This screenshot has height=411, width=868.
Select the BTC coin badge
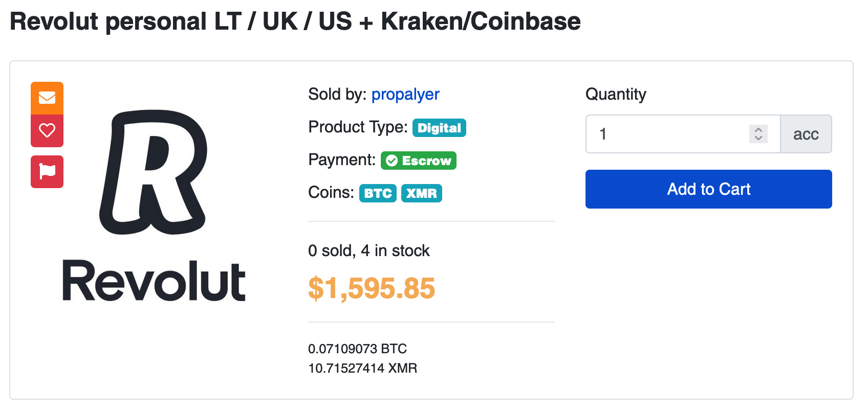click(378, 193)
